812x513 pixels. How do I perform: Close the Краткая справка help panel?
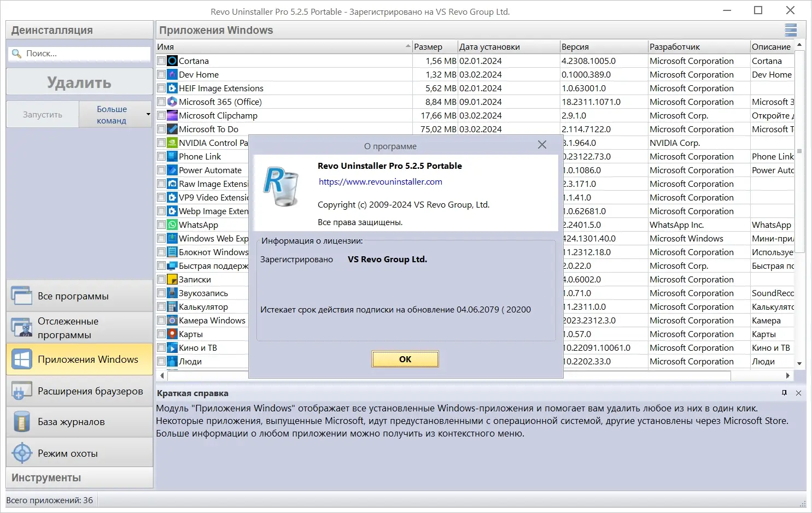point(798,393)
